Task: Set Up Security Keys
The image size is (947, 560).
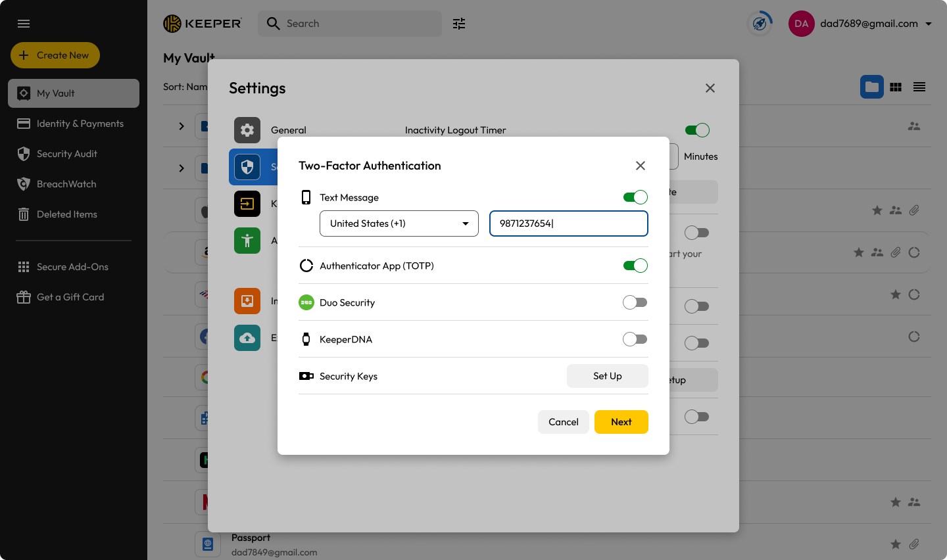Action: (606, 376)
